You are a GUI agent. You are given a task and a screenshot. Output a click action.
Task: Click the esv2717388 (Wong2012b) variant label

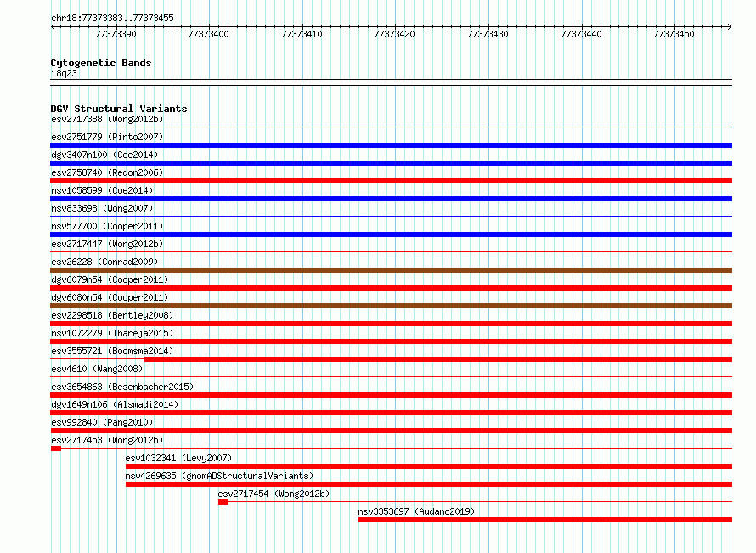107,119
